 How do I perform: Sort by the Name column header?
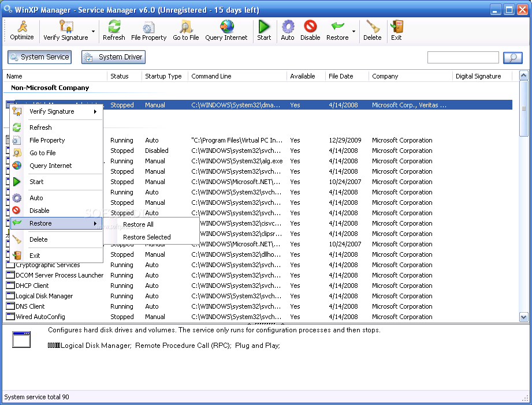(x=55, y=76)
